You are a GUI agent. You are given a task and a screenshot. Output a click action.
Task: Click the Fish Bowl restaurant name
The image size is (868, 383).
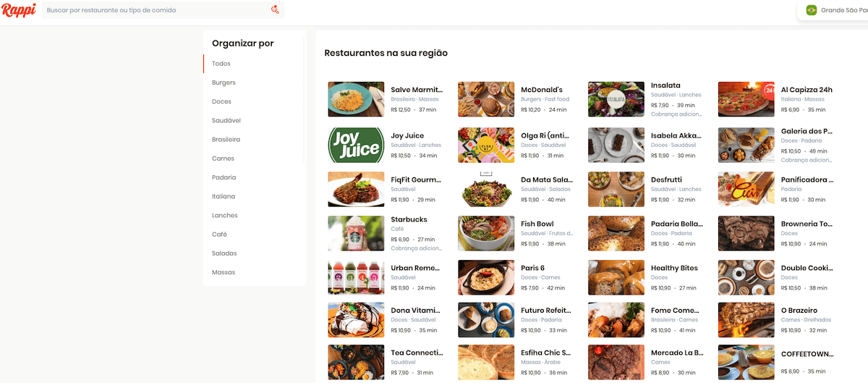point(537,224)
